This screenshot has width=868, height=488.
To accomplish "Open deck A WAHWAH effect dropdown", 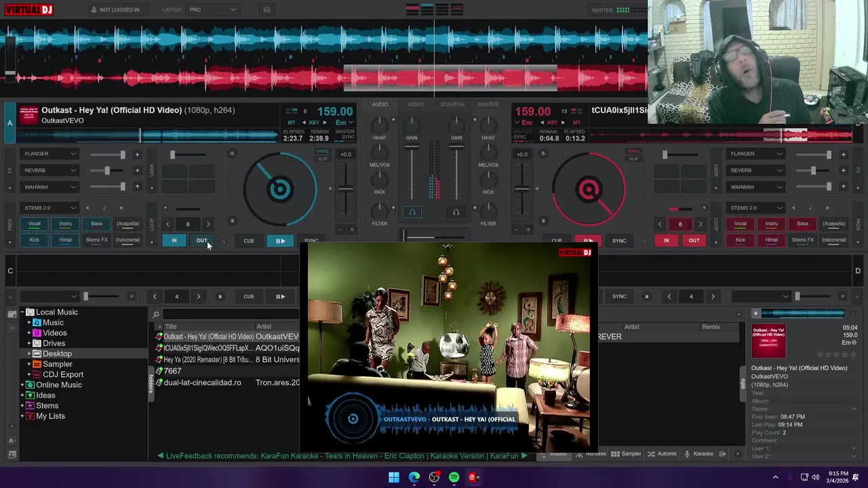I will coord(50,187).
